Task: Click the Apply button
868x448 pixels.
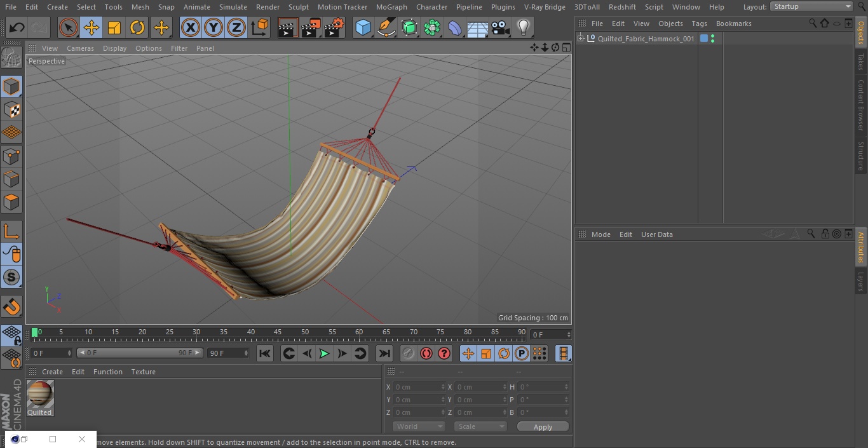Action: click(543, 427)
